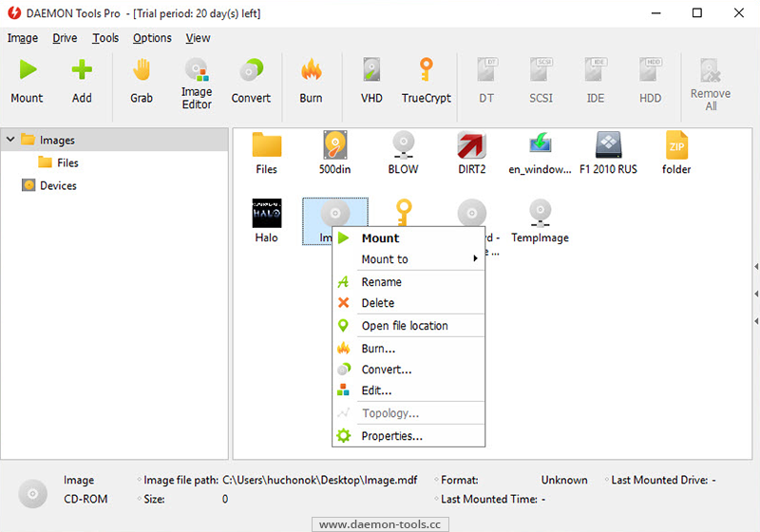Viewport: 760px width, 532px height.
Task: Click the VHD toolbar icon
Action: (371, 69)
